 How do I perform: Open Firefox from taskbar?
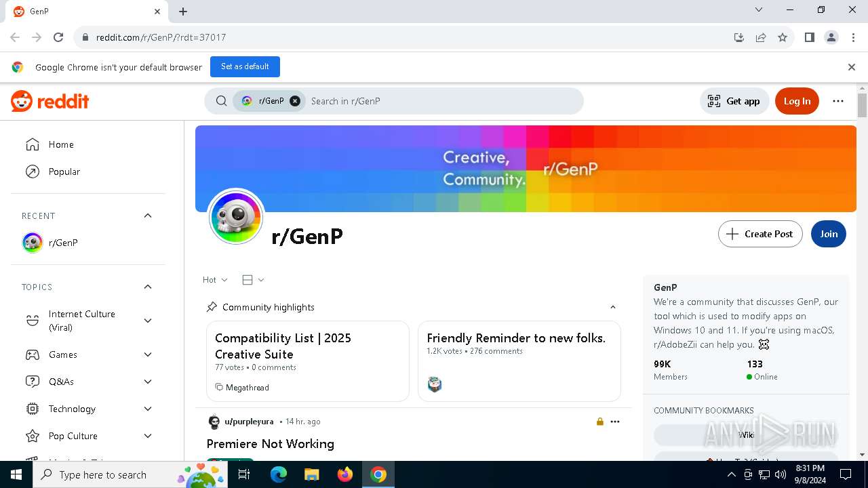(x=344, y=474)
